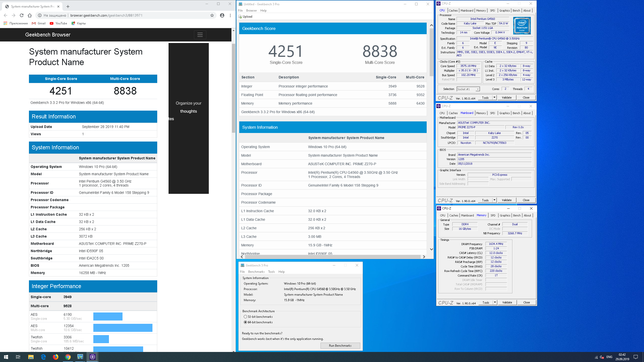Click muted volume tray icon
Image resolution: width=644 pixels, height=362 pixels.
click(602, 357)
